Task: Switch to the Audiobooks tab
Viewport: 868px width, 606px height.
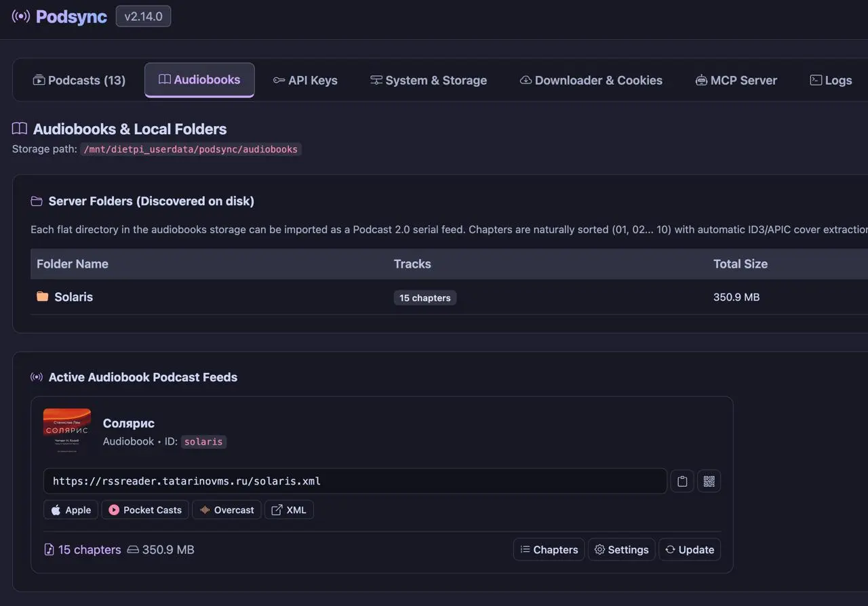Action: coord(199,80)
